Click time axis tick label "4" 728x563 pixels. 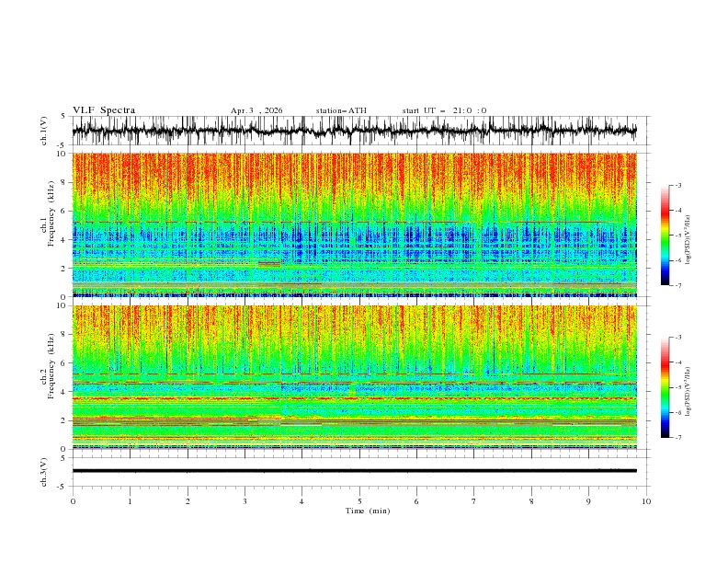point(301,501)
